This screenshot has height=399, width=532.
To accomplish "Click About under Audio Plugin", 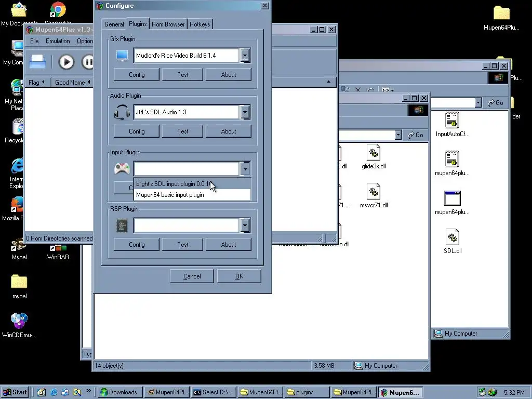I will click(x=229, y=131).
